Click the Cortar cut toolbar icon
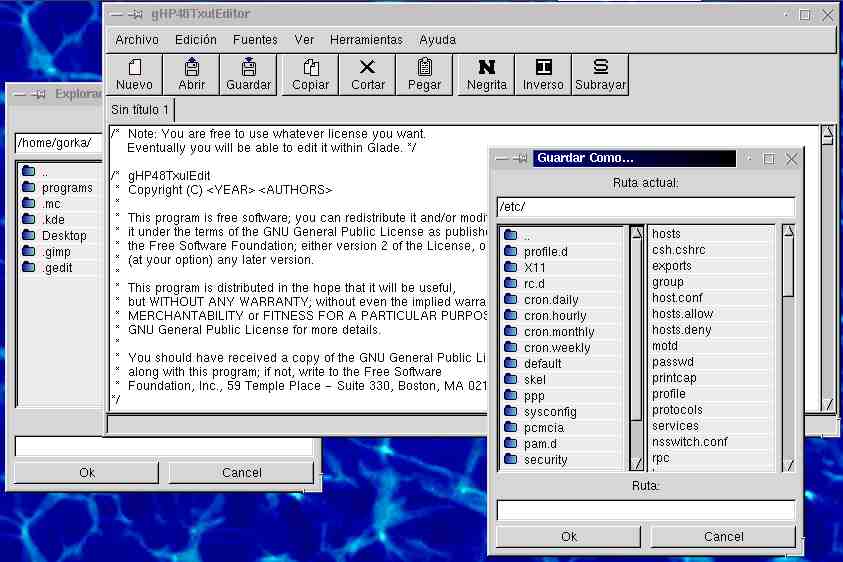843x562 pixels. (368, 75)
